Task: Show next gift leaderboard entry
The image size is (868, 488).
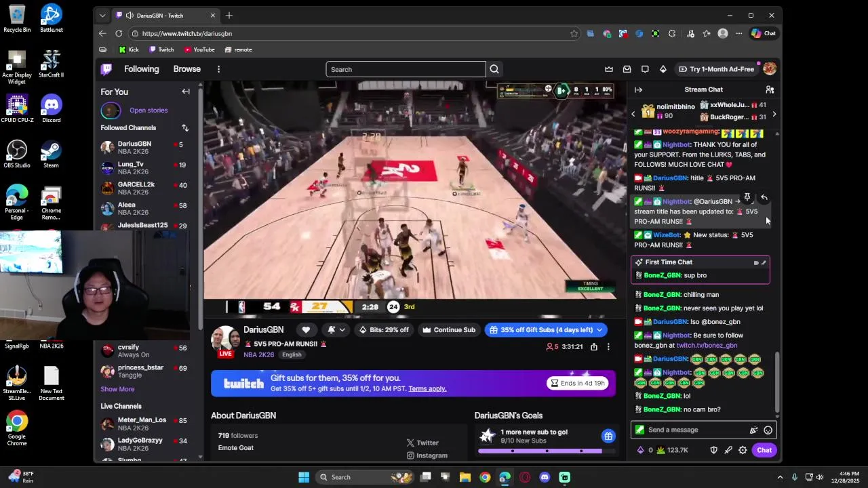Action: click(774, 114)
